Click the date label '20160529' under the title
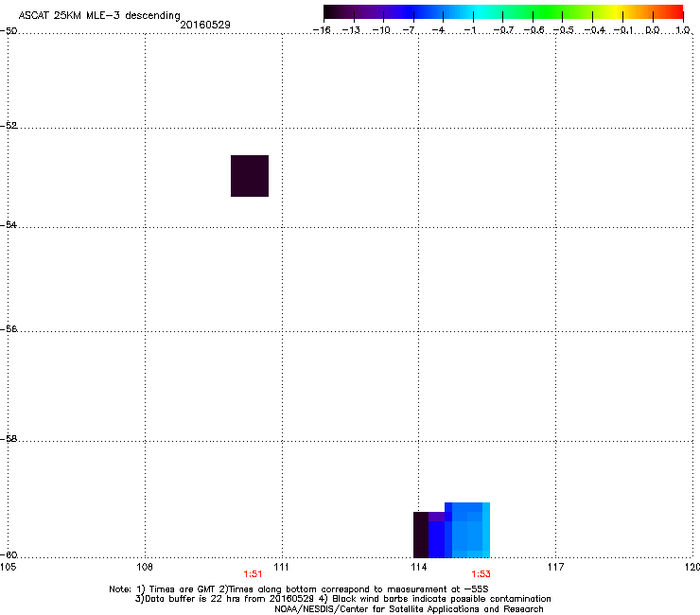 pyautogui.click(x=205, y=25)
